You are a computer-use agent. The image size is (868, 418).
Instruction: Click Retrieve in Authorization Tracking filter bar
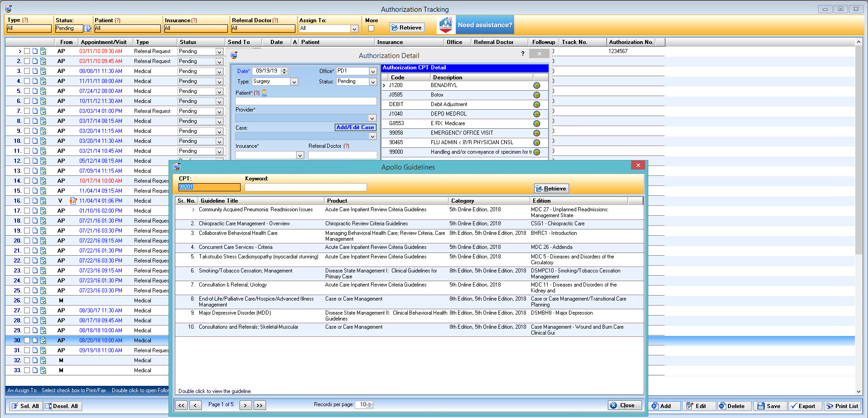coord(407,28)
